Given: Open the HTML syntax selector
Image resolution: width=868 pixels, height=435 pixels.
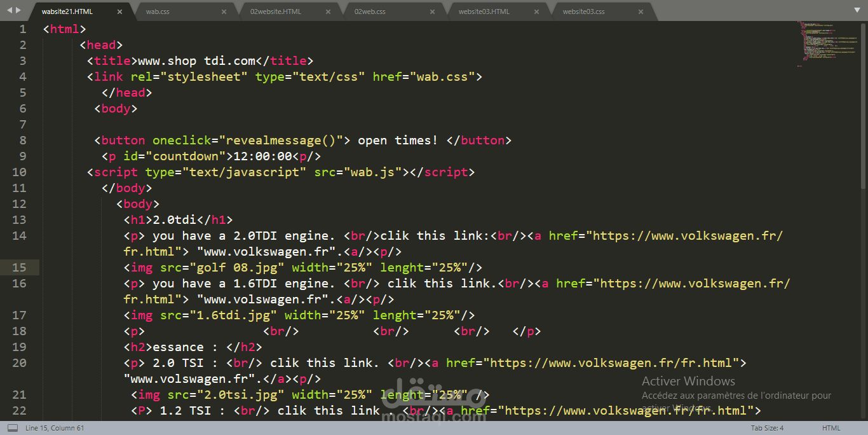Looking at the screenshot, I should [x=831, y=428].
